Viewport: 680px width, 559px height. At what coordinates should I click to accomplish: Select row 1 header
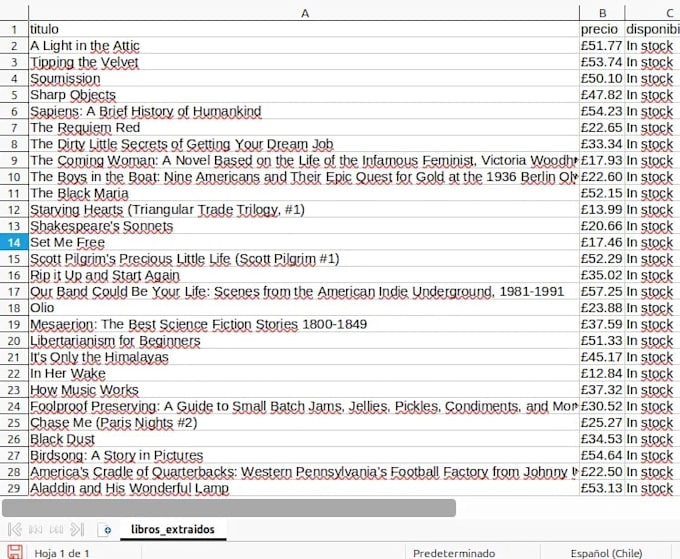14,29
